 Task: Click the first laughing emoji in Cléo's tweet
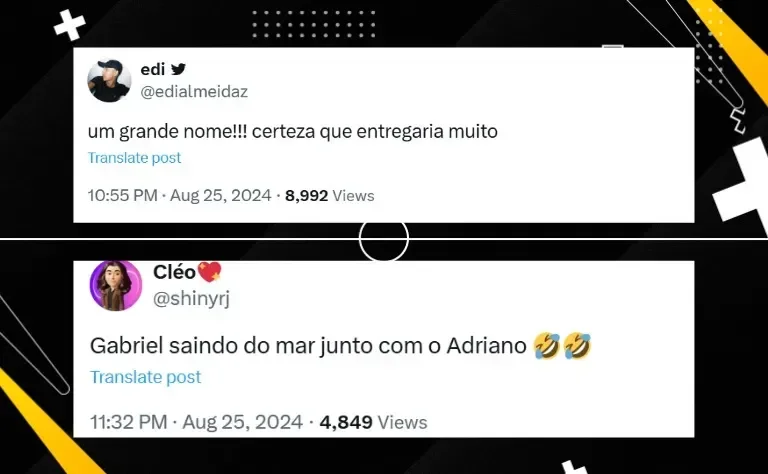(x=547, y=346)
